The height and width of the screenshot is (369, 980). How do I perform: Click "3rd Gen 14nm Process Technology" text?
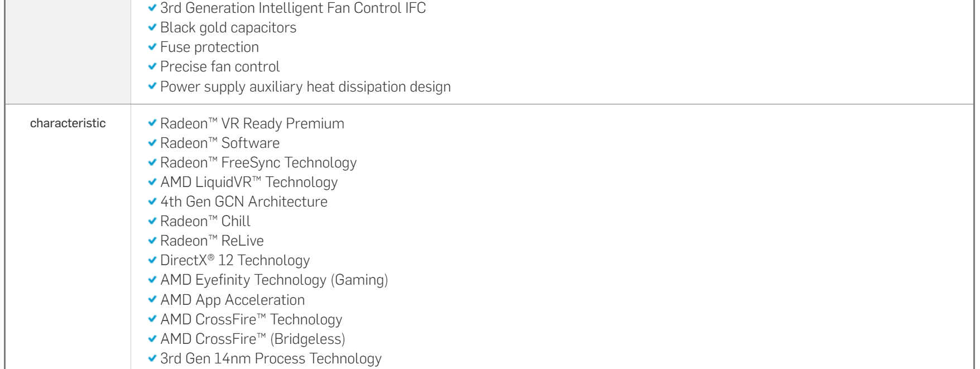271,358
